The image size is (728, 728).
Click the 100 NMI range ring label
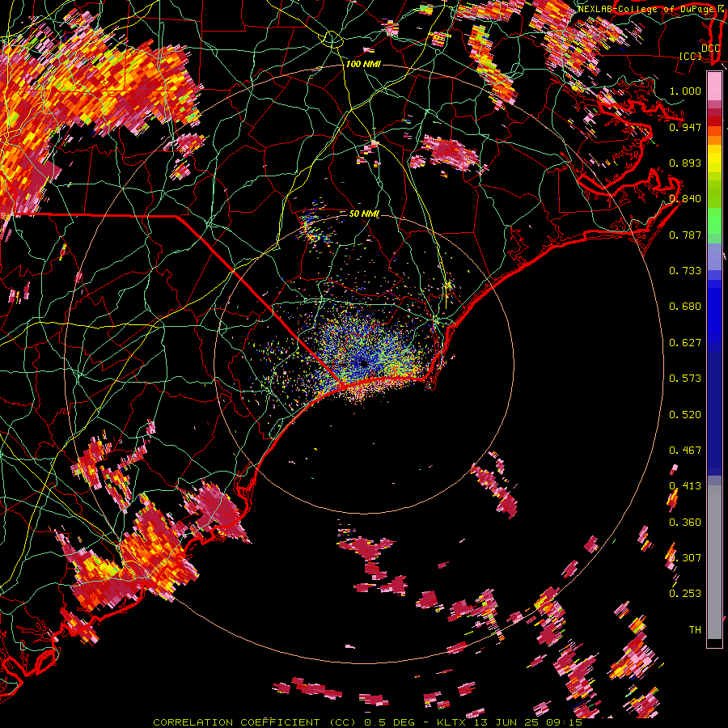coord(363,64)
